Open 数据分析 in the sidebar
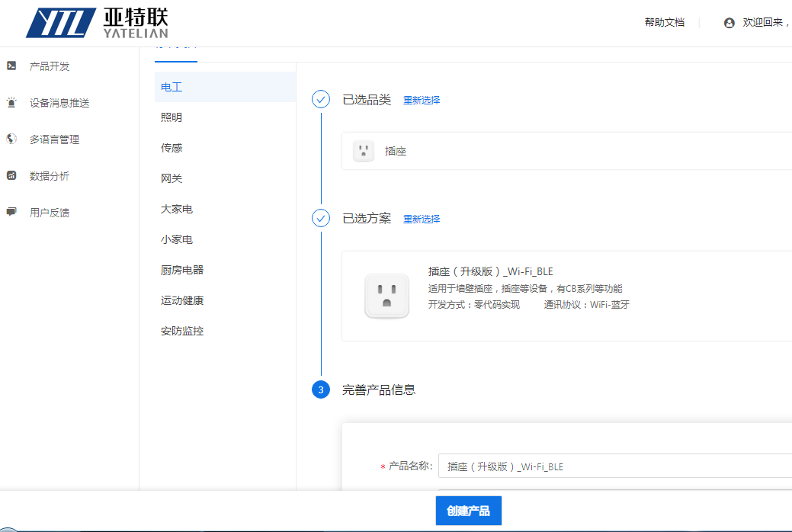The height and width of the screenshot is (532, 792). [x=50, y=176]
